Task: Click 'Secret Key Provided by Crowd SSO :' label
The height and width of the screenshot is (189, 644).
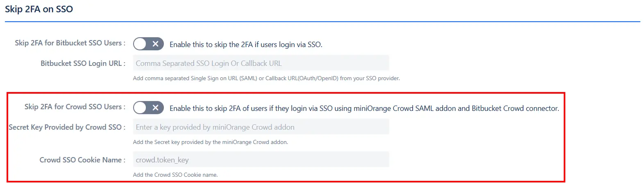Action: tap(67, 127)
